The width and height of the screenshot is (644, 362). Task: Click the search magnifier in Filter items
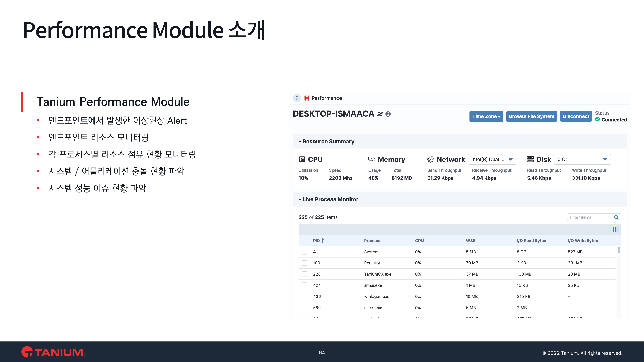point(616,217)
